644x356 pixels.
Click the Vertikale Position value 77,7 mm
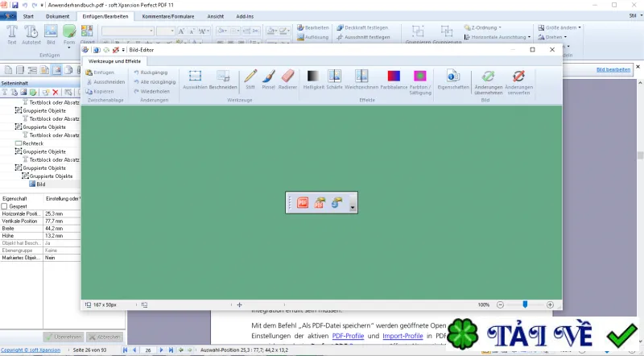62,221
